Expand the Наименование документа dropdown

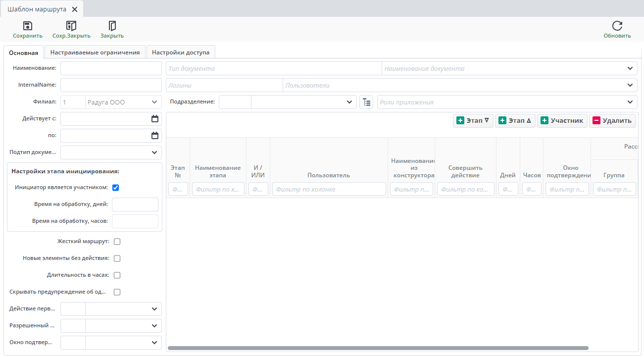pyautogui.click(x=630, y=68)
